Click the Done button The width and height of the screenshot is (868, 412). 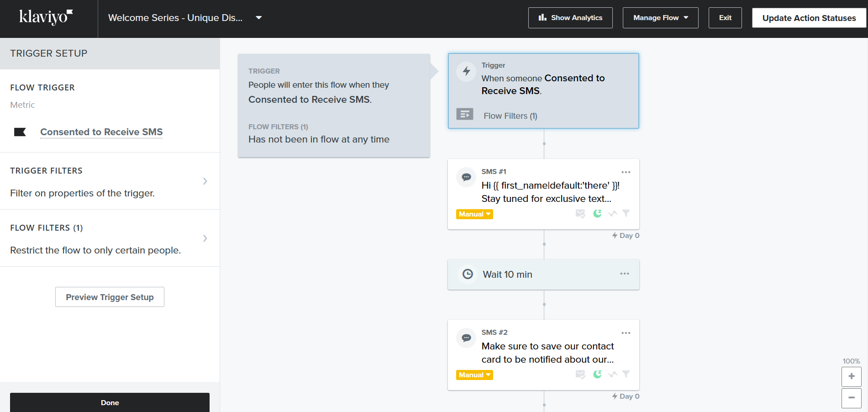110,402
